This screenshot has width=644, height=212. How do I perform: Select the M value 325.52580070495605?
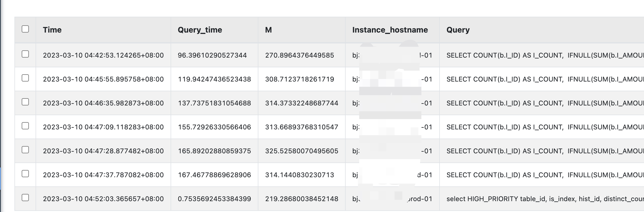click(x=301, y=151)
